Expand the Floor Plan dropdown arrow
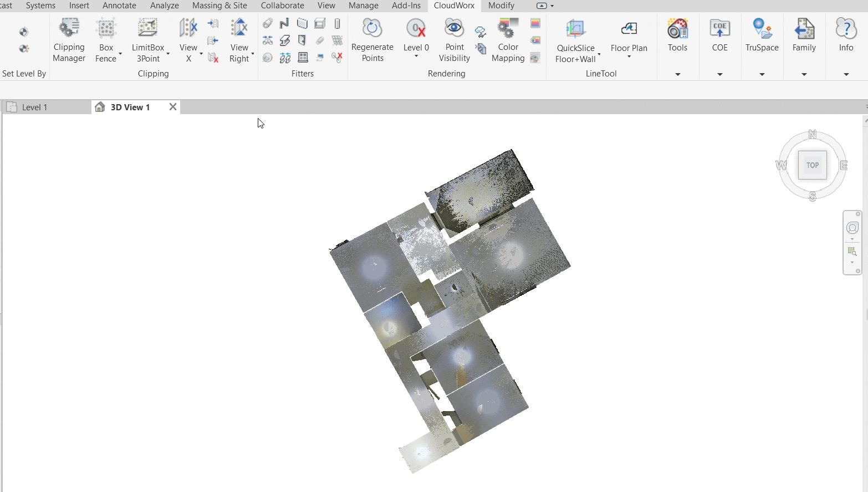Image resolution: width=868 pixels, height=492 pixels. (x=629, y=57)
